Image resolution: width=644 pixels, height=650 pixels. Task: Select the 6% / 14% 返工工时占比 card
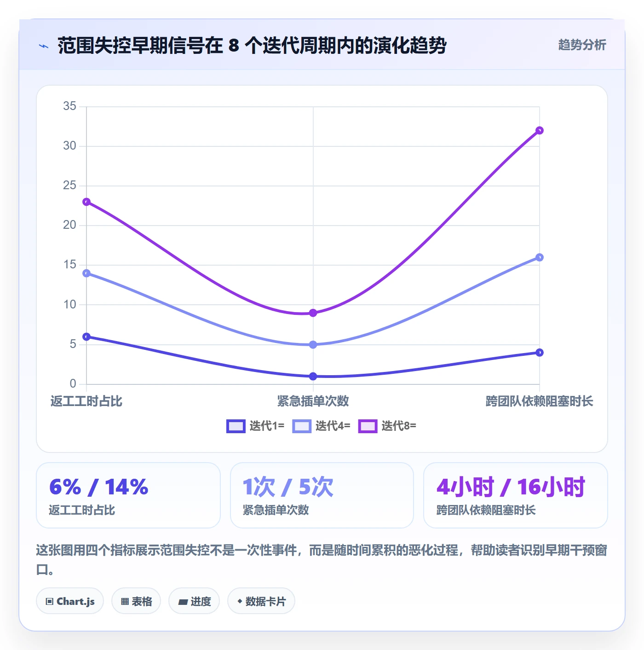[x=128, y=495]
